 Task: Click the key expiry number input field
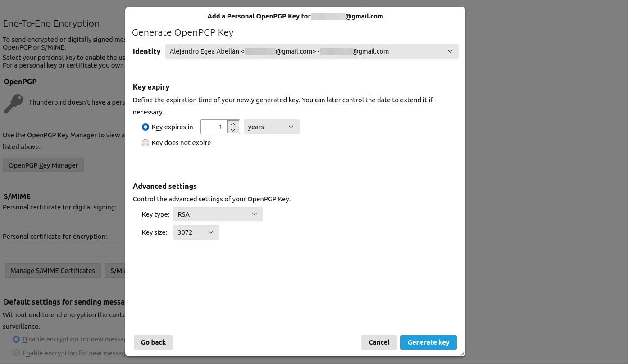[x=214, y=127]
